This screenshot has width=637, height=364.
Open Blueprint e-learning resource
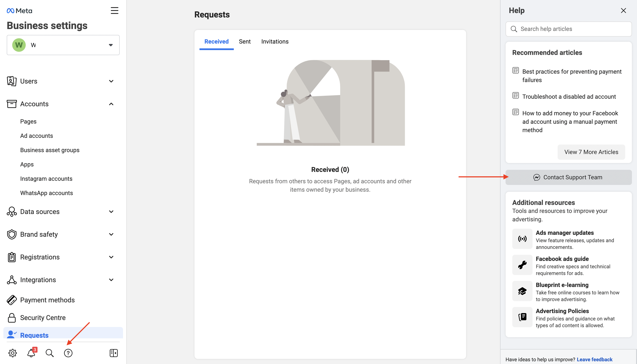(x=562, y=285)
